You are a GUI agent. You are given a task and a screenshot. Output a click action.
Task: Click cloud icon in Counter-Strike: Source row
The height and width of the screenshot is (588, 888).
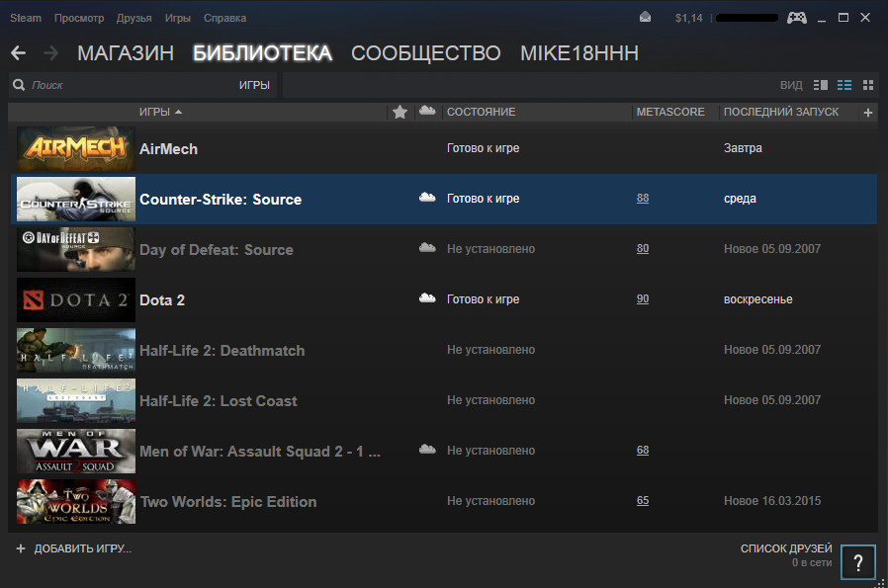tap(427, 198)
